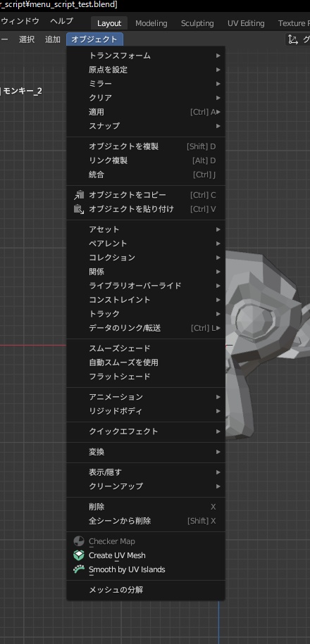Select Smooth by UV Islands entry
This screenshot has height=644, width=310.
coord(146,569)
